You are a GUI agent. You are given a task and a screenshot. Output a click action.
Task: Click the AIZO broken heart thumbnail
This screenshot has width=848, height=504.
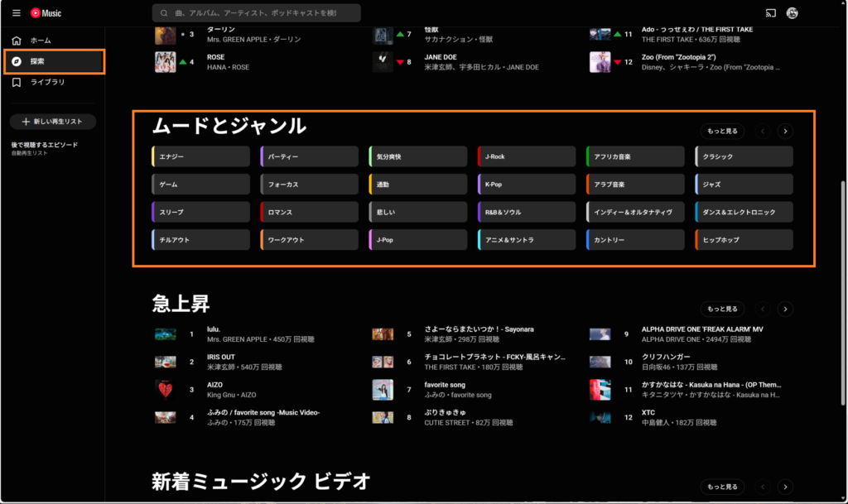click(166, 390)
